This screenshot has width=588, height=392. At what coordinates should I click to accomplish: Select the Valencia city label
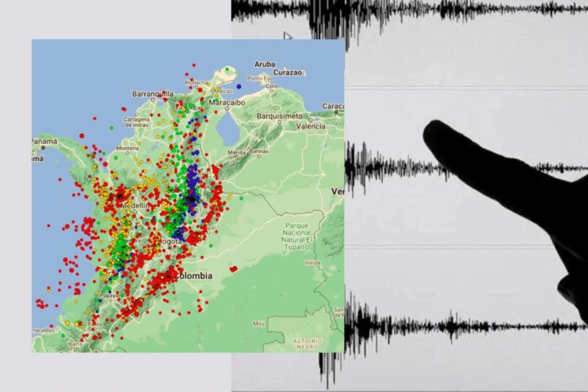click(311, 126)
